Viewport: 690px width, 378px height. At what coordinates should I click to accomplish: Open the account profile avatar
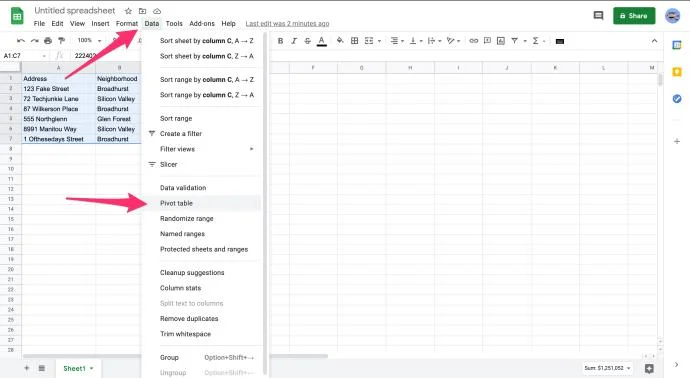(x=672, y=16)
